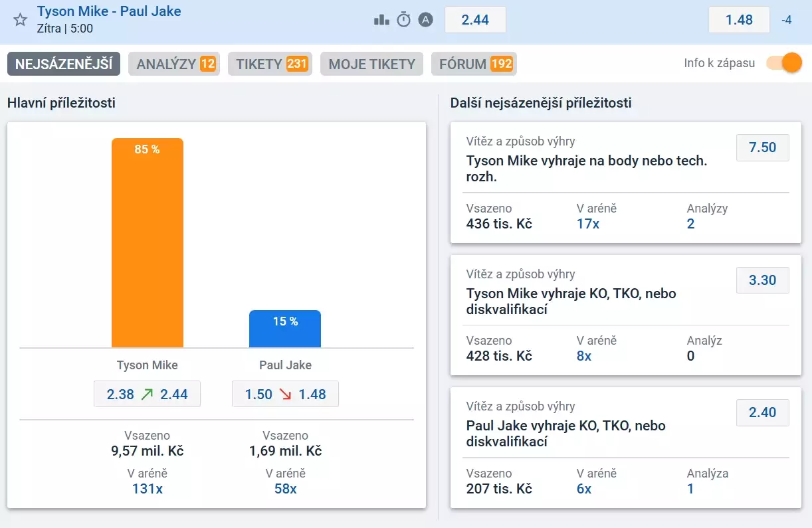
Task: Star the Tyson Mike - Paul Jake match
Action: tap(20, 20)
